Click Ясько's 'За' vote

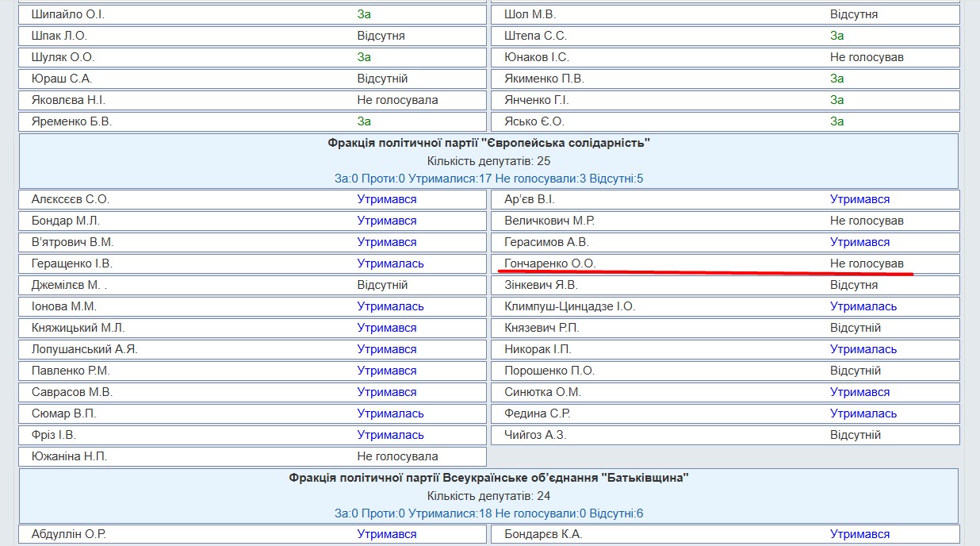(837, 121)
